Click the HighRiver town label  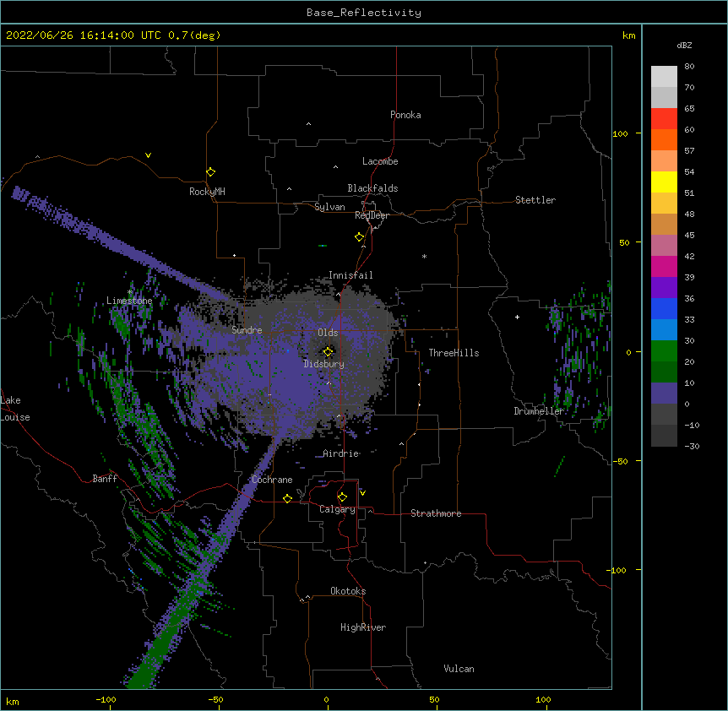(363, 627)
